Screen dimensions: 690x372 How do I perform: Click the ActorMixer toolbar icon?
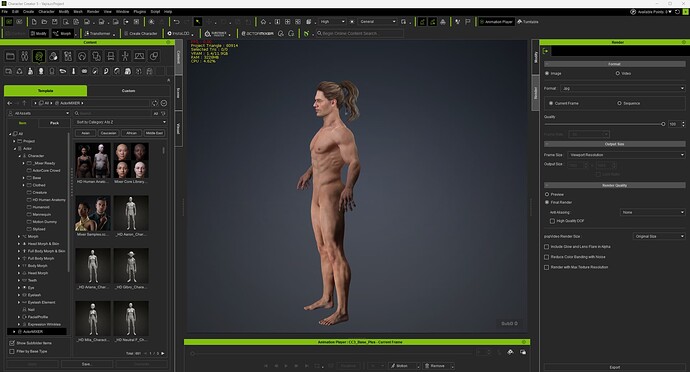tap(257, 33)
